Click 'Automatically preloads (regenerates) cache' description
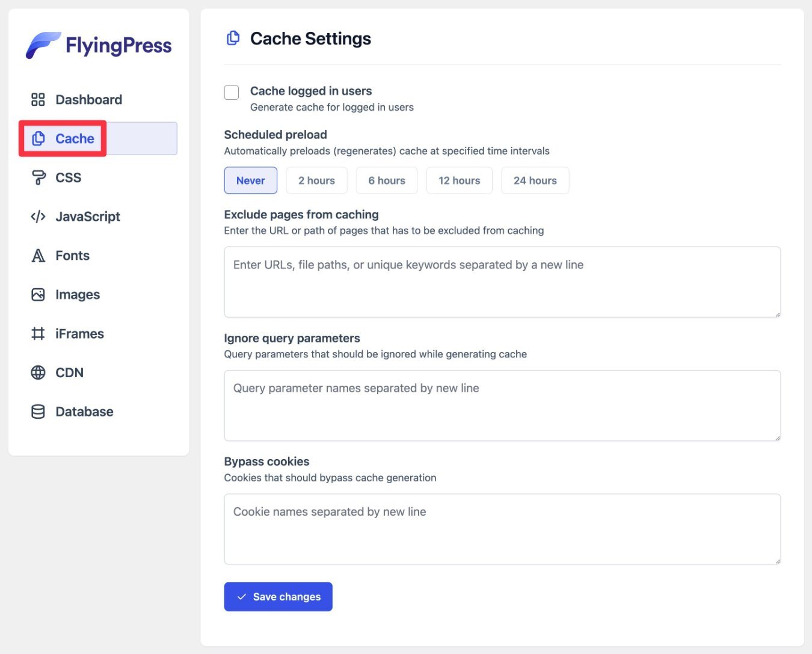812x654 pixels. (387, 151)
